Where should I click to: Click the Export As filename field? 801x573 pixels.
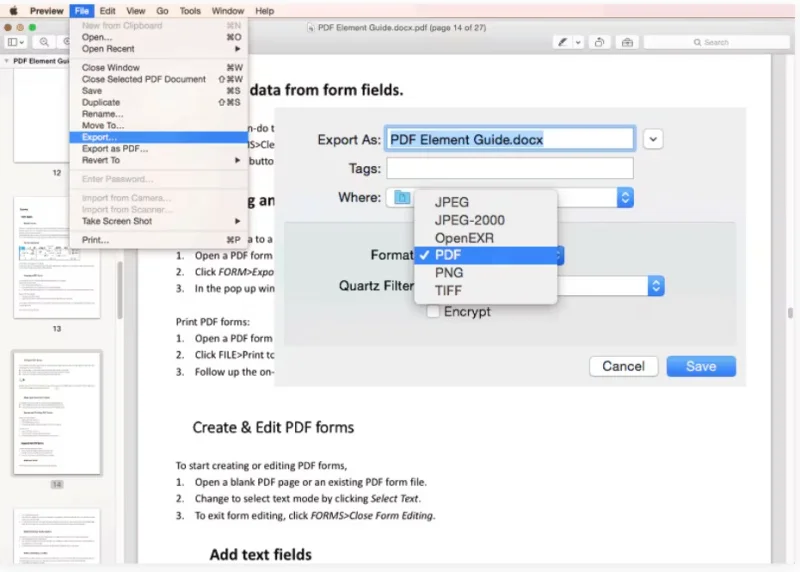point(510,139)
